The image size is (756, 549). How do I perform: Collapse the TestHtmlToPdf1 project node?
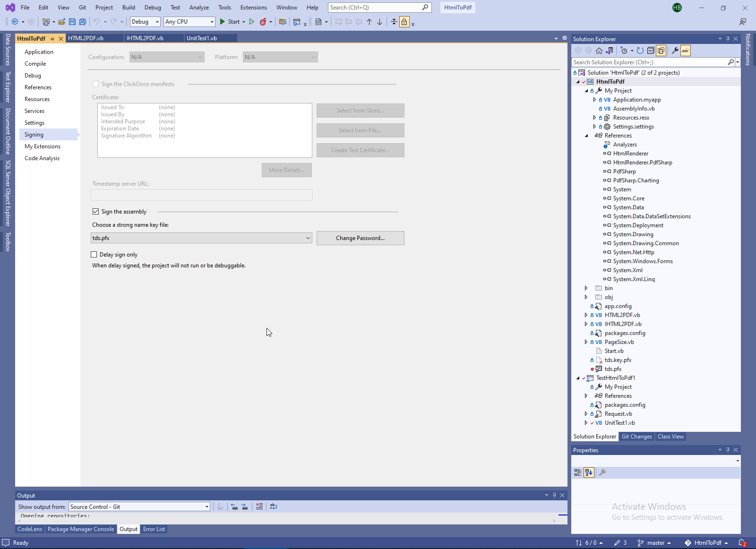[578, 378]
